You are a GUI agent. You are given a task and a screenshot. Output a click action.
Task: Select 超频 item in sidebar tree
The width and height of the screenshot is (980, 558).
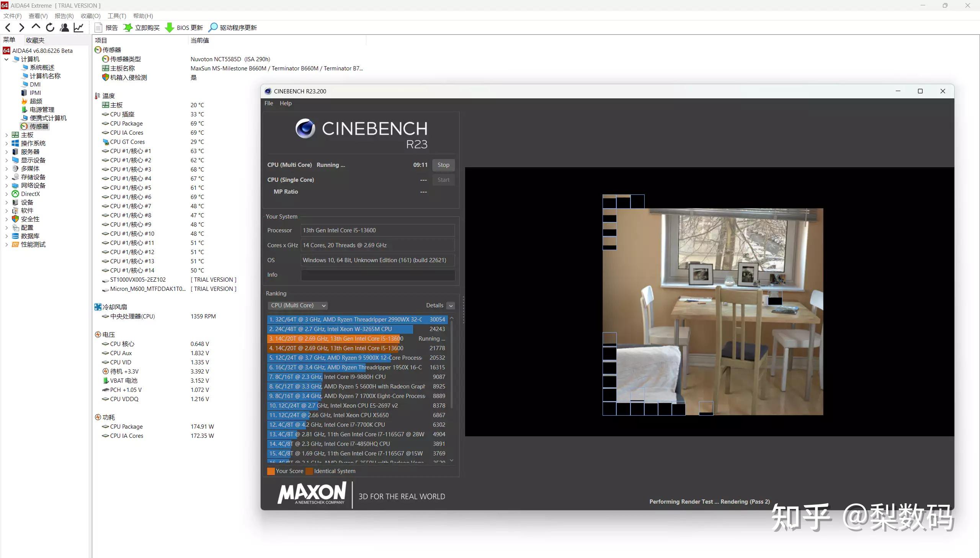point(36,101)
